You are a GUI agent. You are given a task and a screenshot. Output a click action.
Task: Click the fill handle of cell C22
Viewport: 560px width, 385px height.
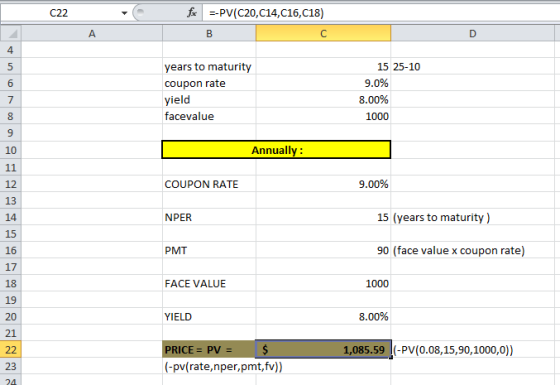tap(391, 358)
